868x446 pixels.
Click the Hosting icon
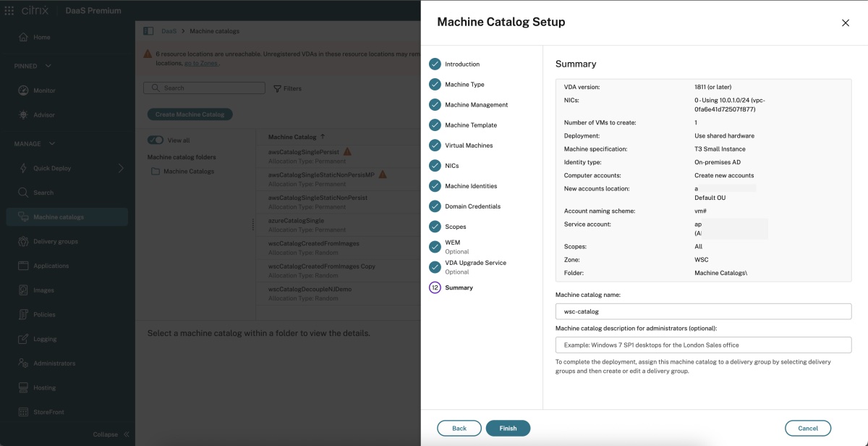click(x=22, y=387)
